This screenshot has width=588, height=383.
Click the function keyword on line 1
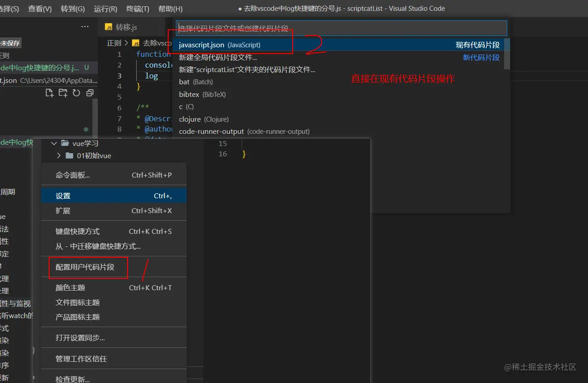[x=153, y=54]
